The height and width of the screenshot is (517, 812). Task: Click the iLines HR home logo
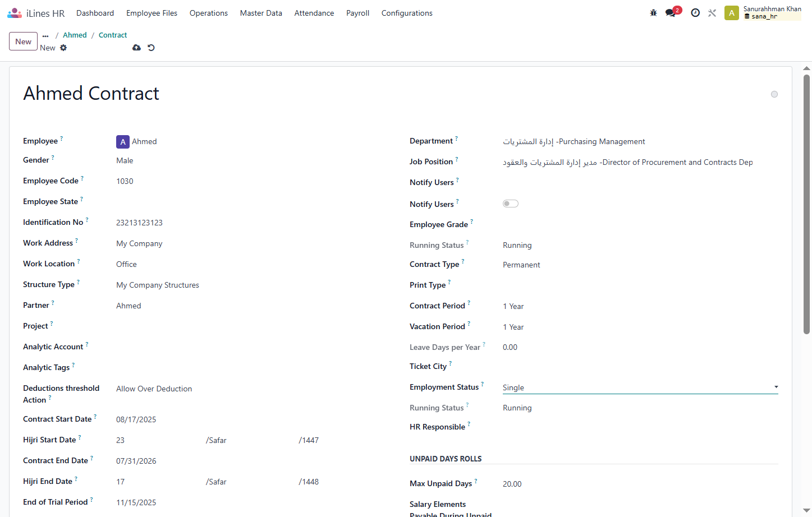(x=36, y=13)
